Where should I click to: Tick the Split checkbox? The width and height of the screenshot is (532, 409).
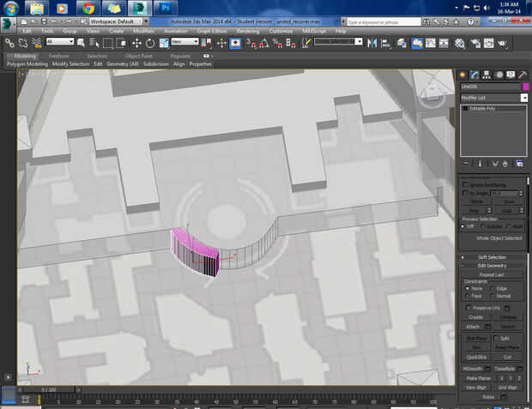coord(495,338)
